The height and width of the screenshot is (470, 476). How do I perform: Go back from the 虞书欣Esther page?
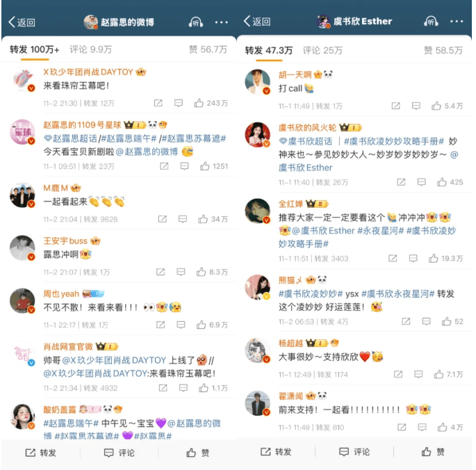coord(257,22)
